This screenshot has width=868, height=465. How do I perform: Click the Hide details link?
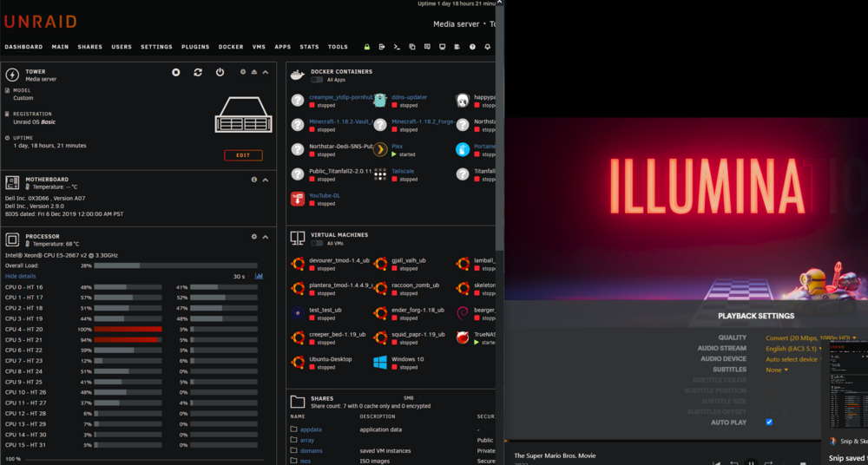(21, 276)
